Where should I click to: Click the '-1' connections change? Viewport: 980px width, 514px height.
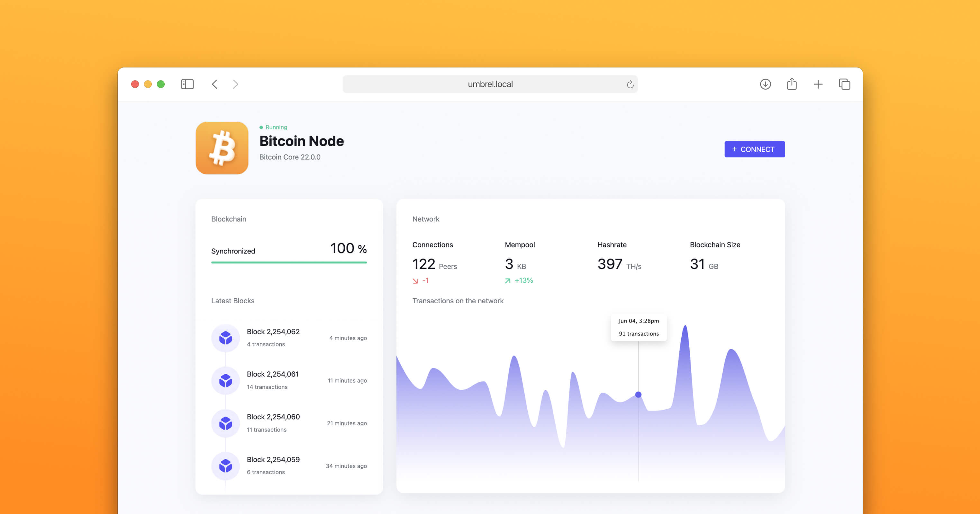[425, 280]
